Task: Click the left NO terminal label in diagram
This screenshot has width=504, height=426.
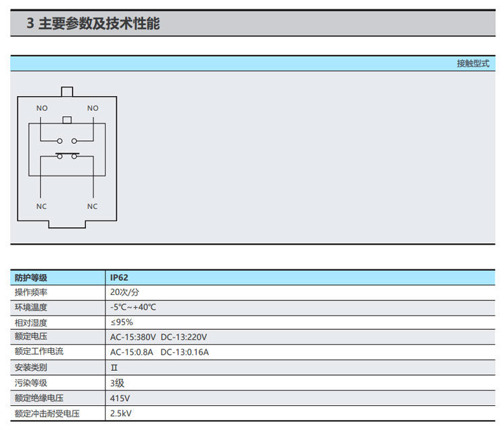Action: coord(42,108)
